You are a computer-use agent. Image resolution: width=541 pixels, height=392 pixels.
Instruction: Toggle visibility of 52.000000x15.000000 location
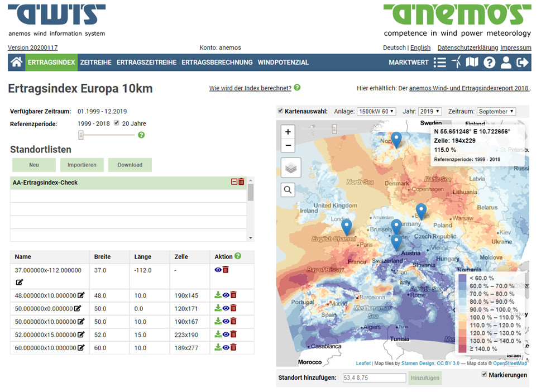[x=226, y=334]
